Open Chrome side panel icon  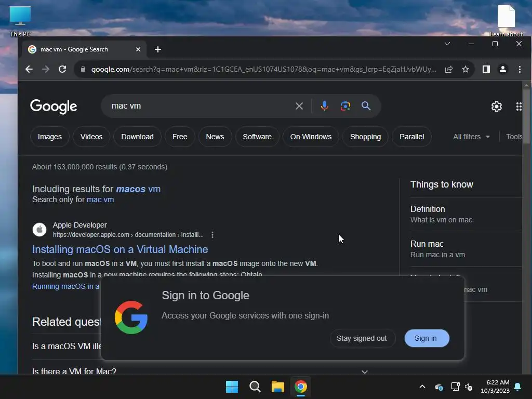pyautogui.click(x=486, y=69)
